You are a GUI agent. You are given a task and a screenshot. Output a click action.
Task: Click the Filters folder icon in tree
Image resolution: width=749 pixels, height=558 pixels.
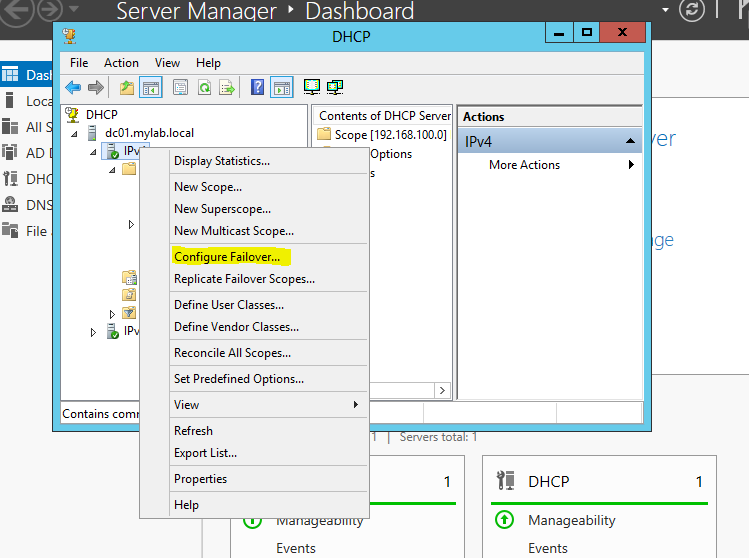(x=129, y=313)
